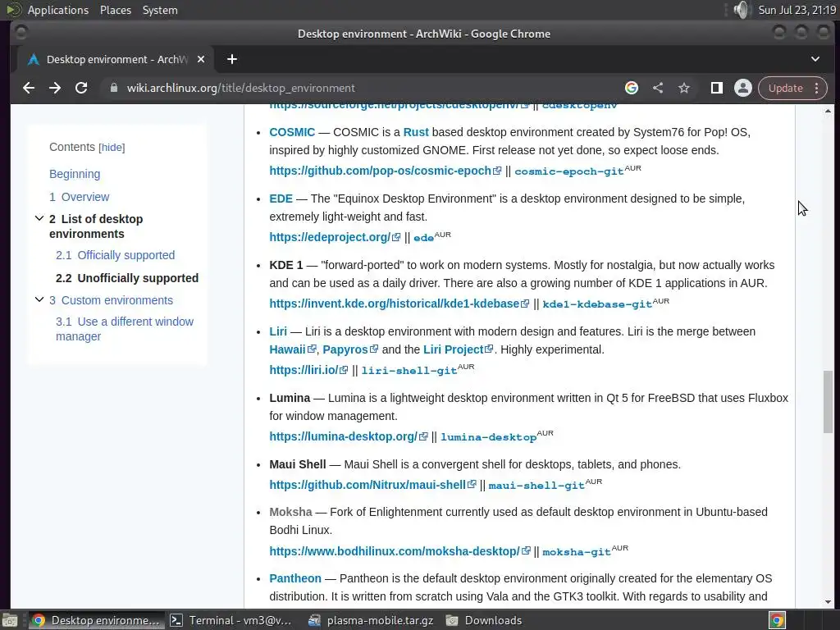Click the scrollbar up arrow

pyautogui.click(x=828, y=112)
